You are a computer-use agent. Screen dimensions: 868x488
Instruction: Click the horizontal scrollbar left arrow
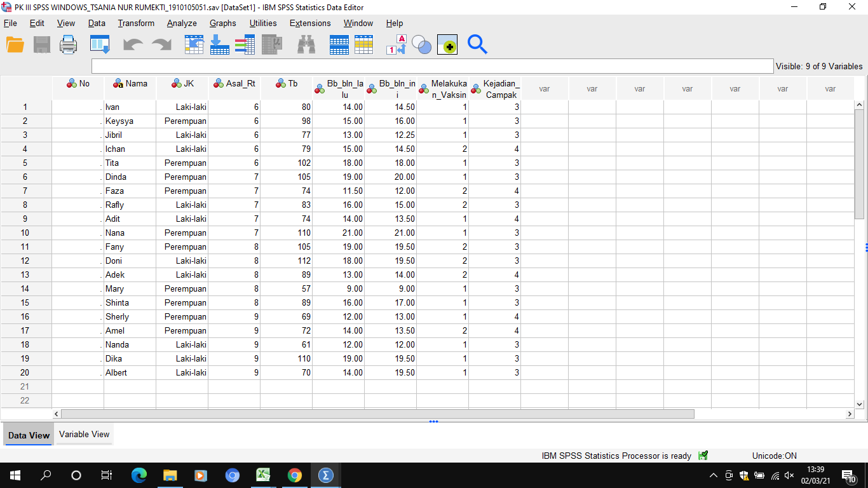point(57,414)
